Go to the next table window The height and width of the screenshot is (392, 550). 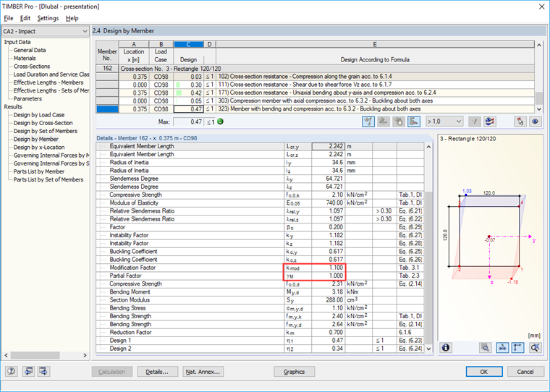(44, 371)
